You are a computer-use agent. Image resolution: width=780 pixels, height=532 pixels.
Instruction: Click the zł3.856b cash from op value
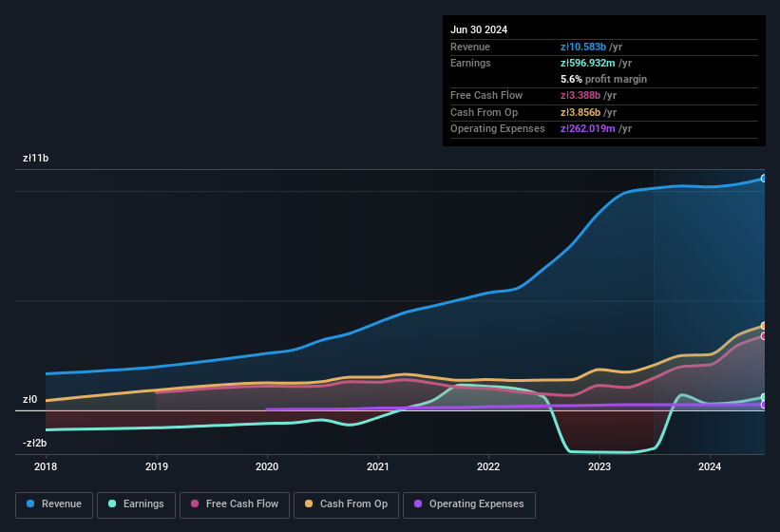(x=580, y=112)
